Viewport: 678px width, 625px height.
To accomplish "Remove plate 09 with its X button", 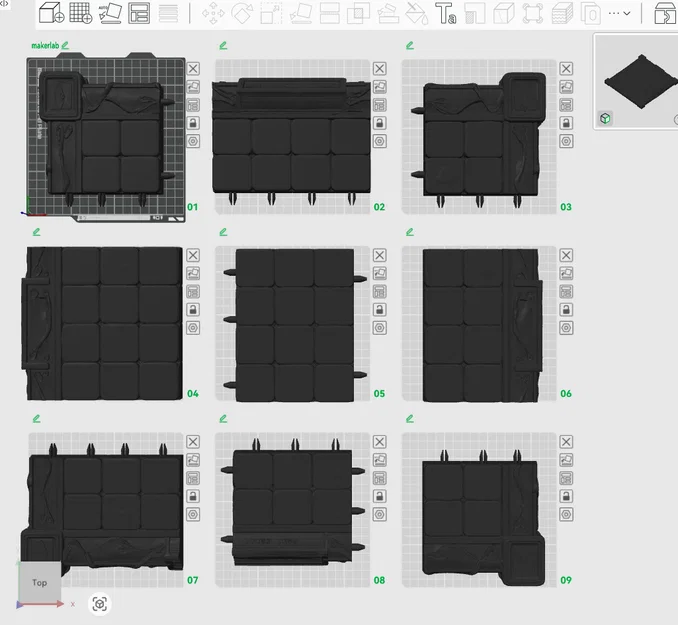I will pyautogui.click(x=566, y=442).
